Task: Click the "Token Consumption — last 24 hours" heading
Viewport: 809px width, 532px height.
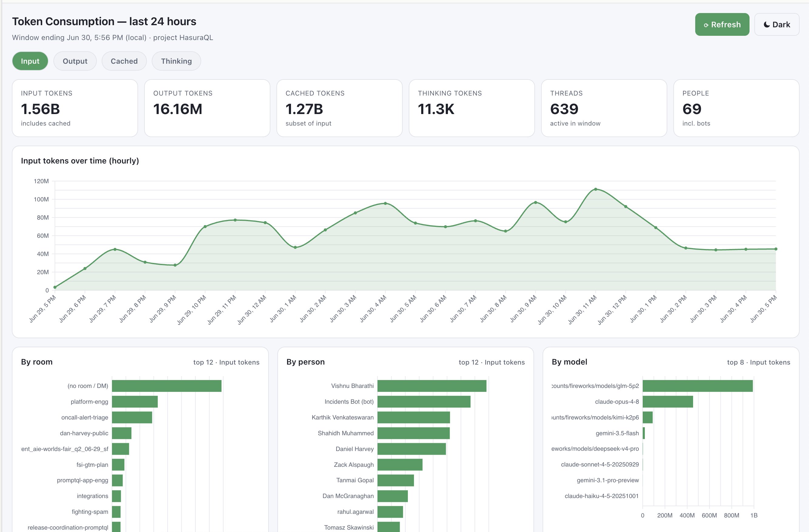Action: point(104,22)
